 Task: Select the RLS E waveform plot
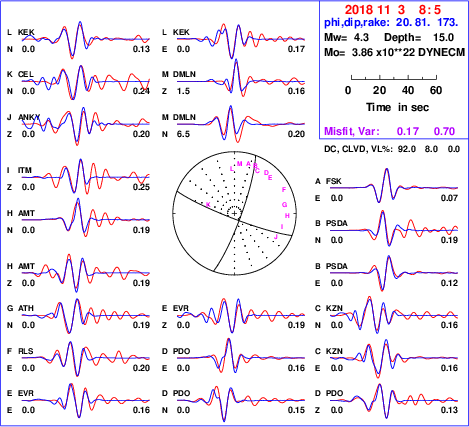86,359
